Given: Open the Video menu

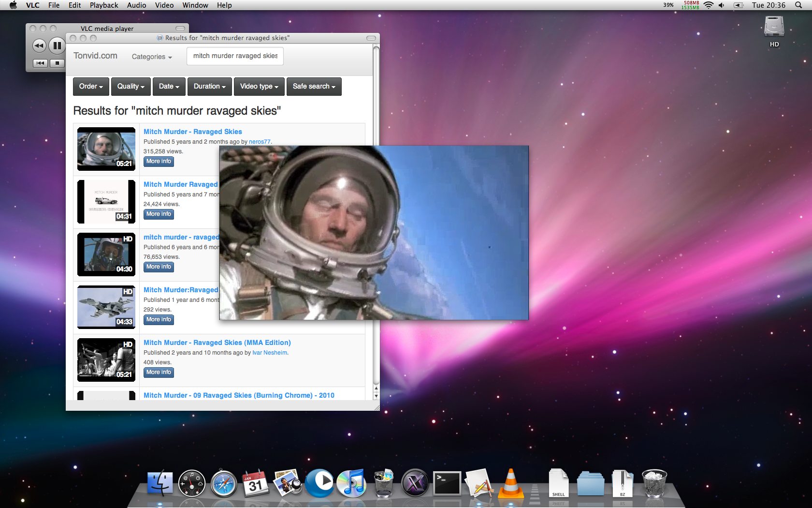Looking at the screenshot, I should (x=164, y=5).
